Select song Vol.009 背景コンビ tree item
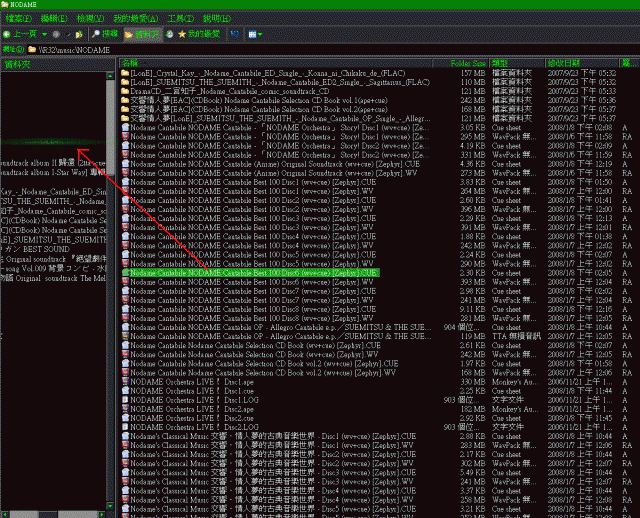The width and height of the screenshot is (640, 518). click(x=53, y=269)
